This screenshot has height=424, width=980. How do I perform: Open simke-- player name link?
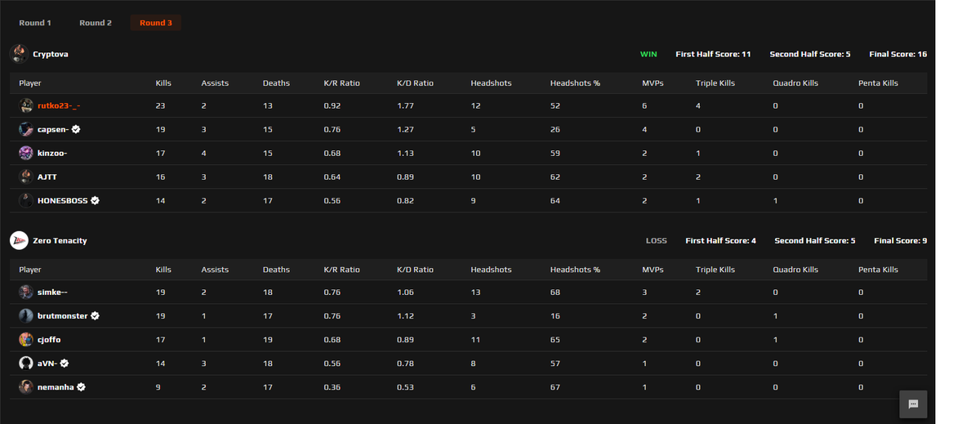[53, 292]
